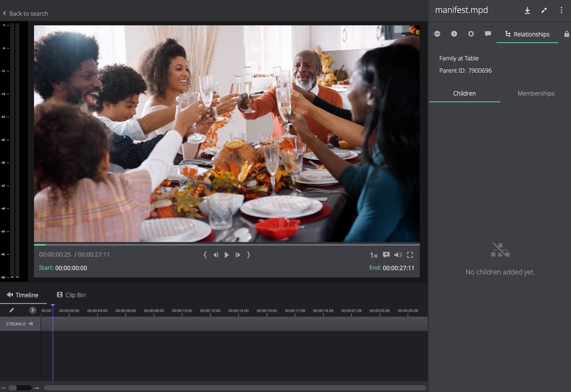Add a comment at current timecode
571x392 pixels.
tap(386, 255)
